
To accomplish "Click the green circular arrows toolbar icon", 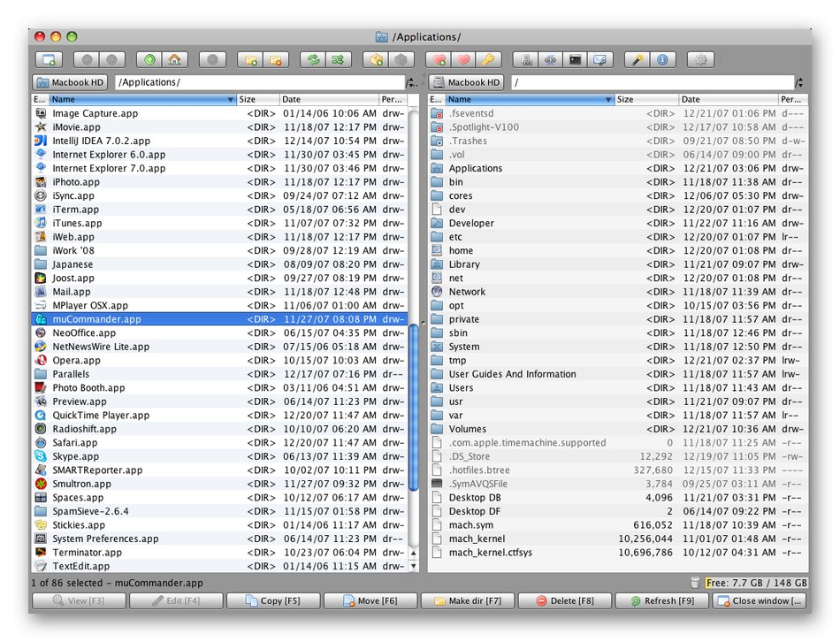I will [313, 59].
